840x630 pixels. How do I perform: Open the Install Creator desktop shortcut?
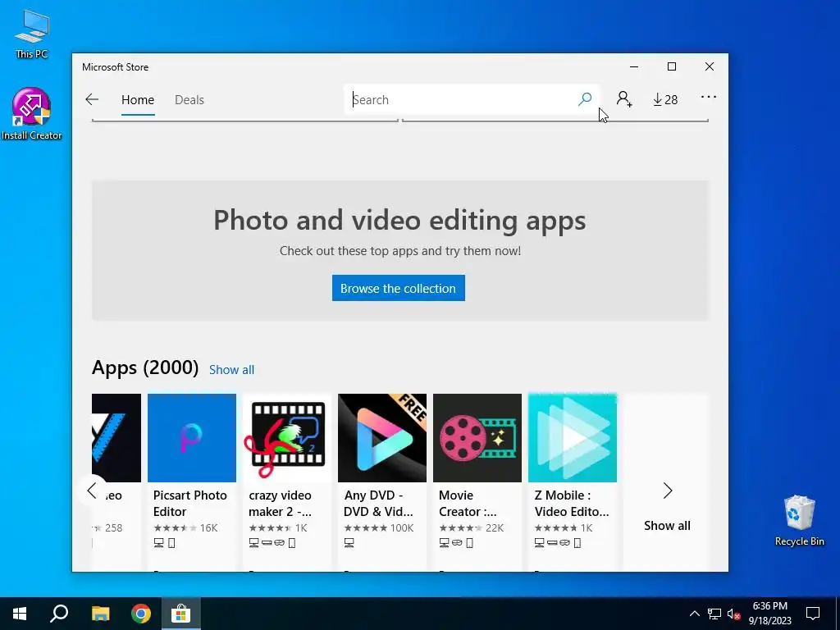pos(32,113)
